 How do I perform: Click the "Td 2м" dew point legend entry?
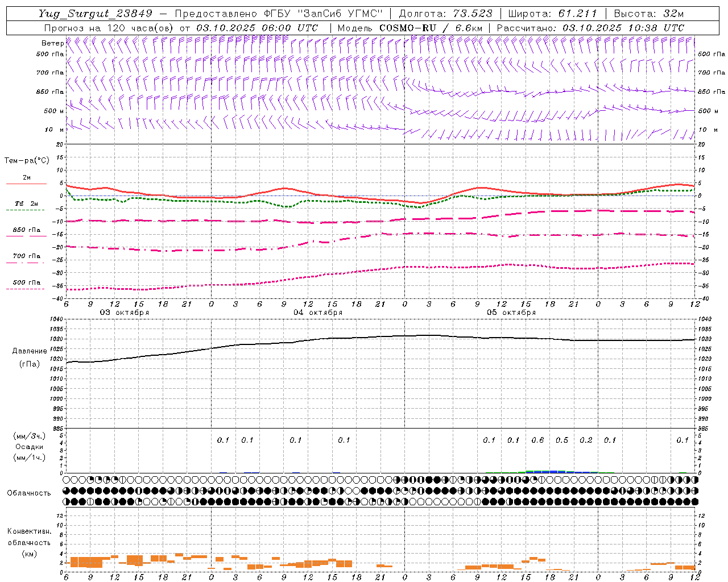(26, 203)
